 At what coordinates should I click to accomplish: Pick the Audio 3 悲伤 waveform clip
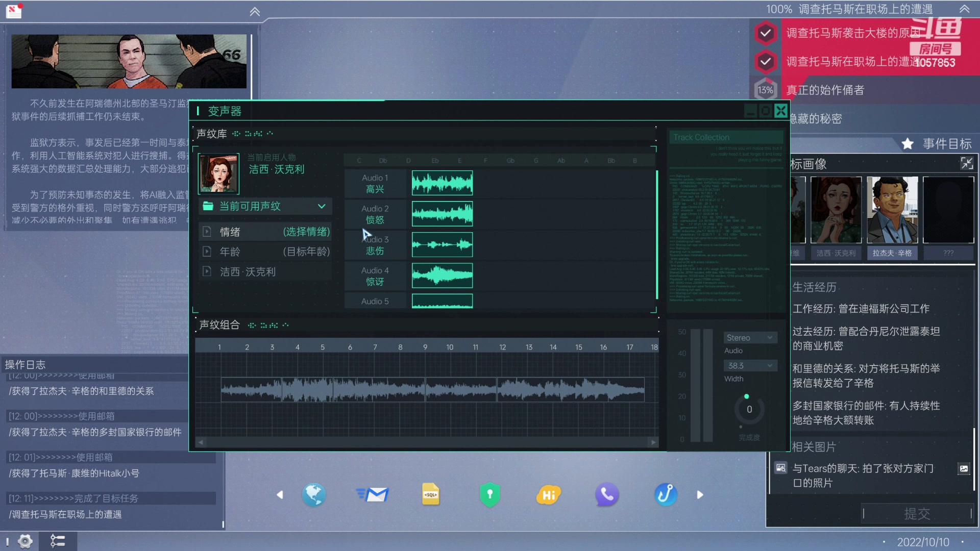coord(442,245)
